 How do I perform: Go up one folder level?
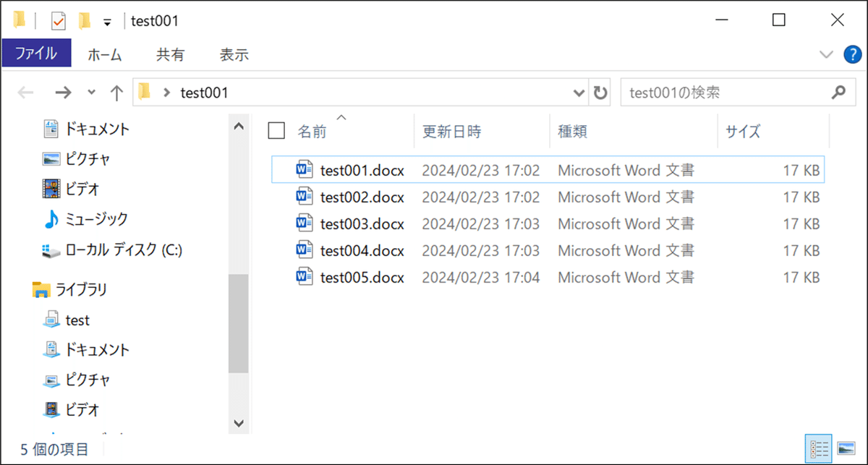pos(116,93)
